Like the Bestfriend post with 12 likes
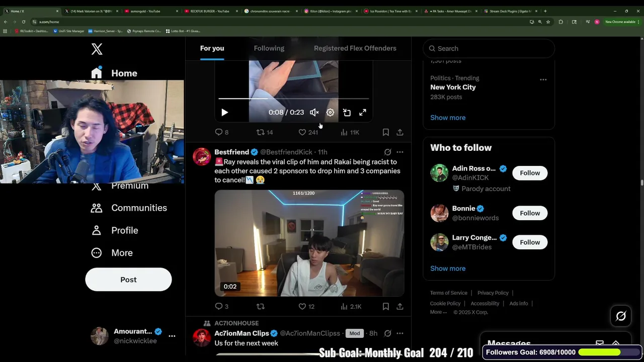Screen dimensions: 644x362 pos(306,306)
